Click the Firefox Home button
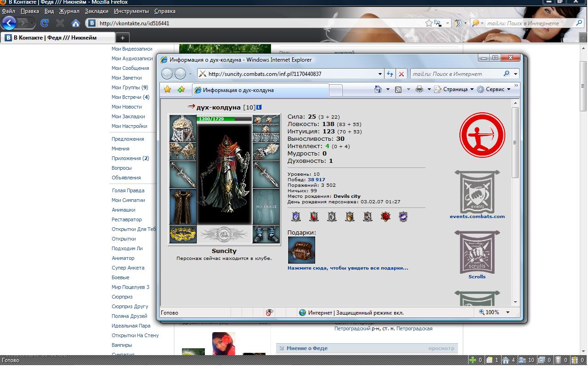The width and height of the screenshot is (588, 368). [76, 23]
